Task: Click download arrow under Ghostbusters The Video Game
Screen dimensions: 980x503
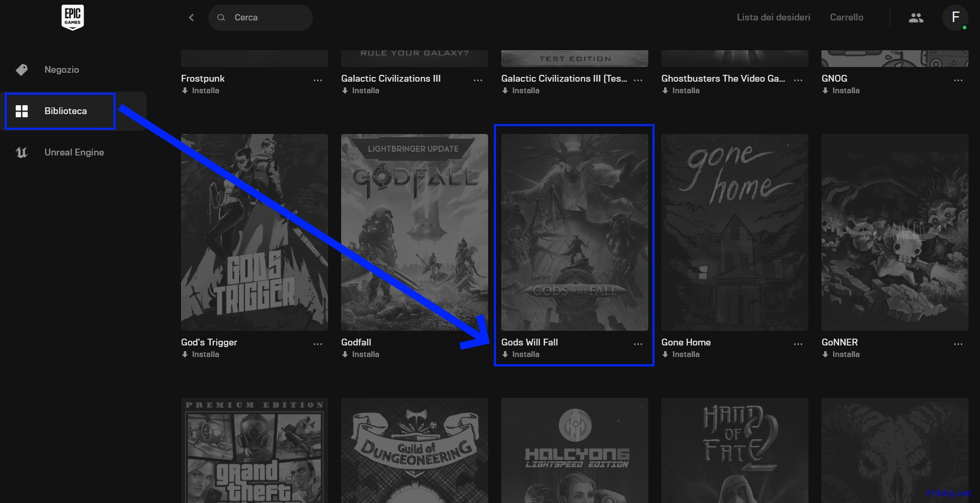Action: tap(665, 91)
